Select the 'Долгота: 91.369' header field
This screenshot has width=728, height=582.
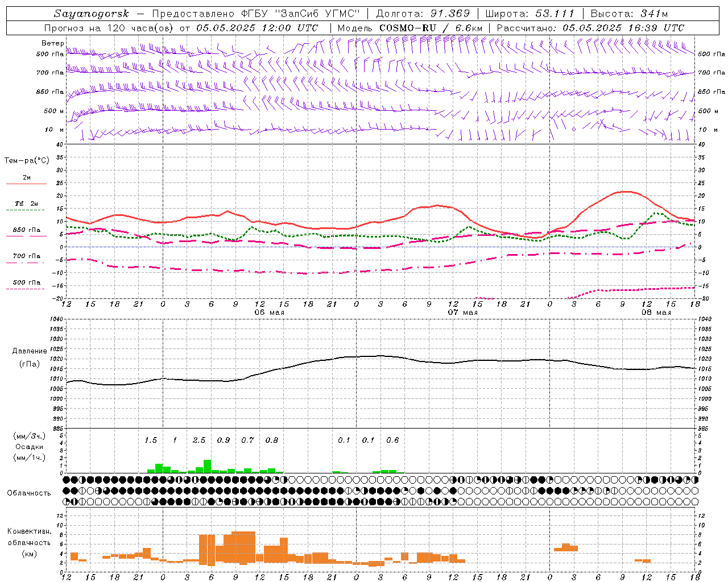pyautogui.click(x=423, y=14)
